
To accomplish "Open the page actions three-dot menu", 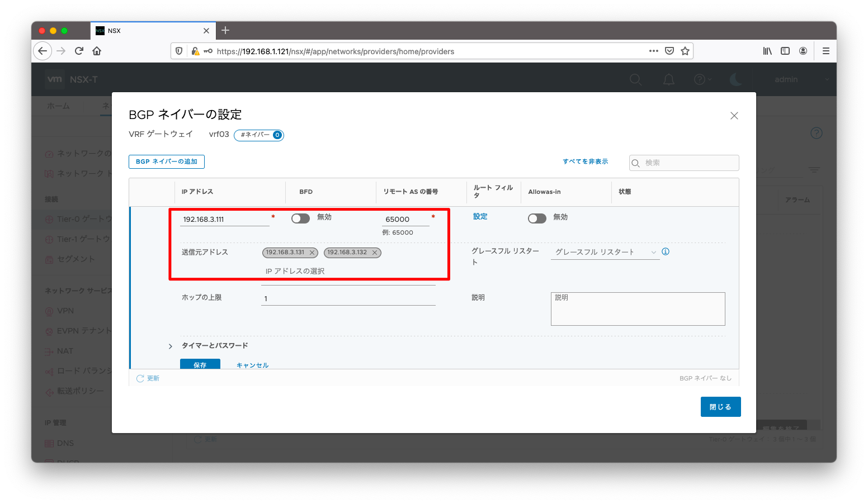I will point(653,51).
